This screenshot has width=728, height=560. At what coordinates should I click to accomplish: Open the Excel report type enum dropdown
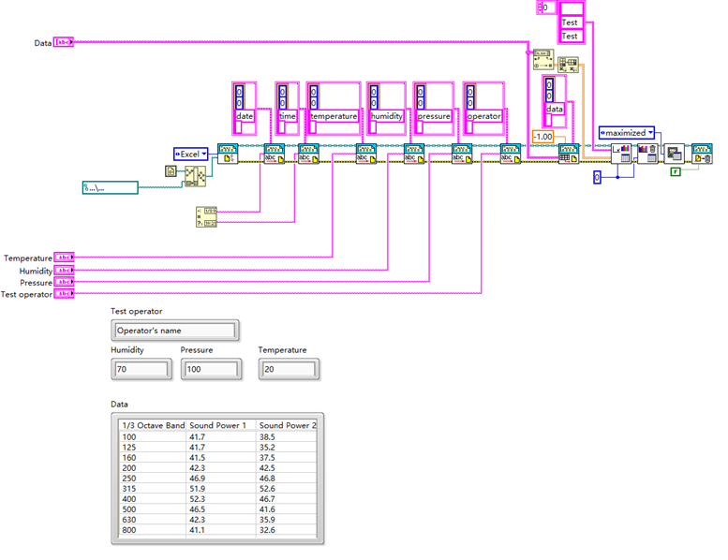pyautogui.click(x=191, y=154)
